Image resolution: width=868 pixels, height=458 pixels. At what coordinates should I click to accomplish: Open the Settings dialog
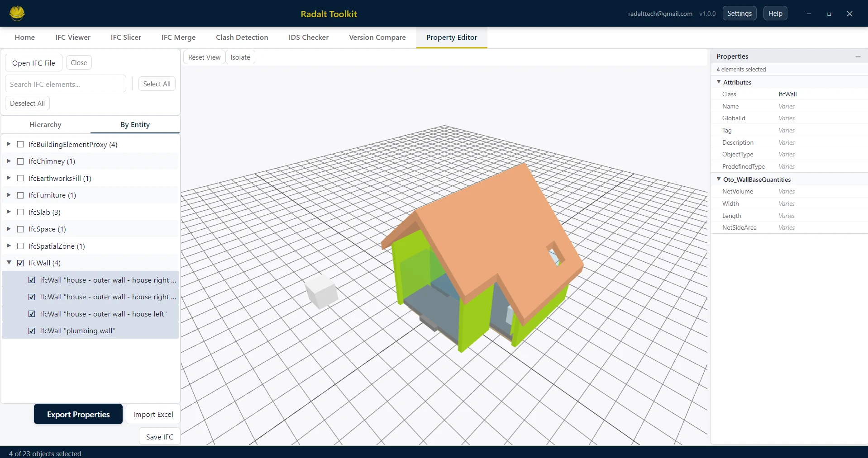pos(739,13)
